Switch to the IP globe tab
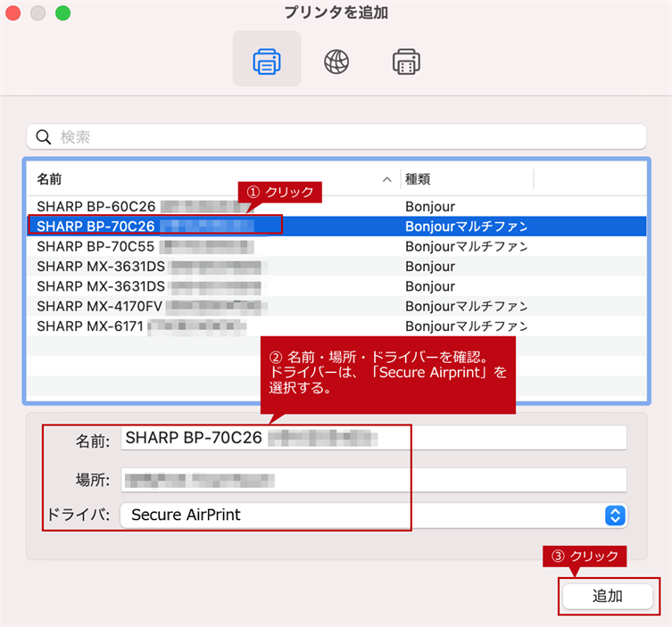The height and width of the screenshot is (627, 672). tap(336, 61)
